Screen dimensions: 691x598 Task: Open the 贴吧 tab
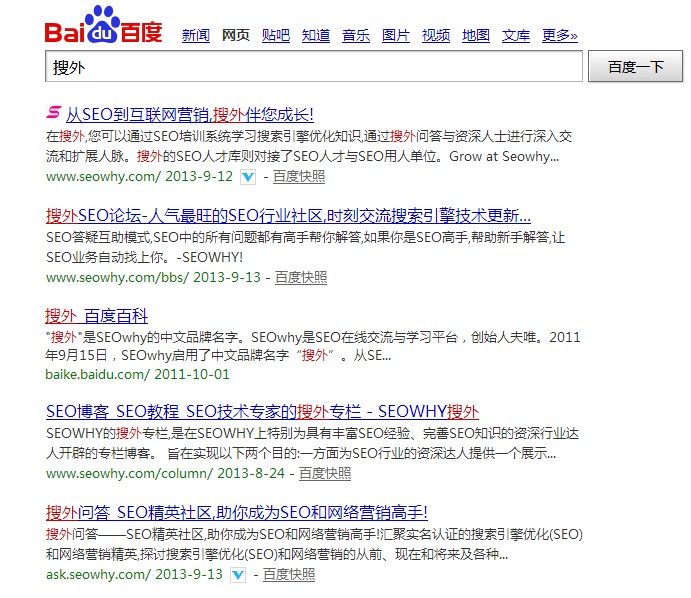(276, 35)
